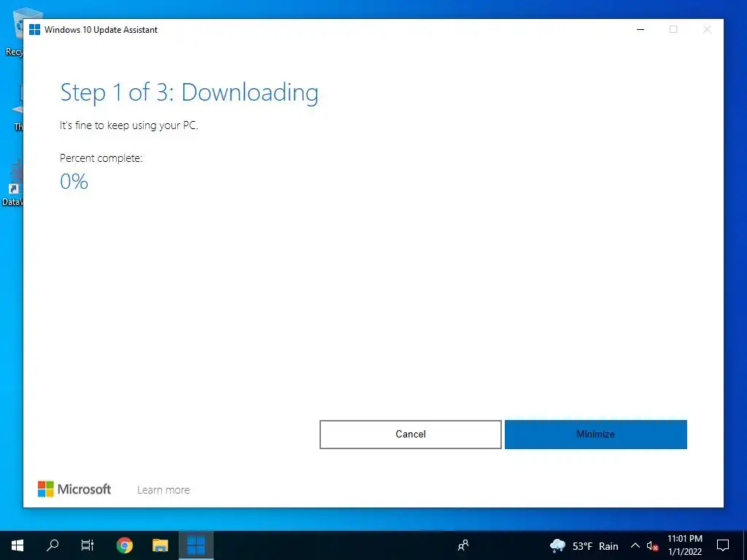
Task: Click the text 'It's fine to keep using your PC.'
Action: click(128, 125)
